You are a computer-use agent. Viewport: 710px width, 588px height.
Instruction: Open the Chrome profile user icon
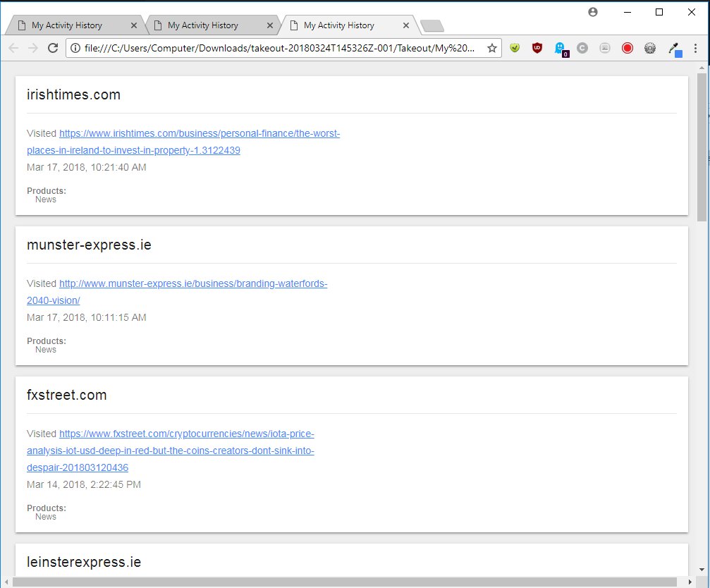pyautogui.click(x=593, y=12)
